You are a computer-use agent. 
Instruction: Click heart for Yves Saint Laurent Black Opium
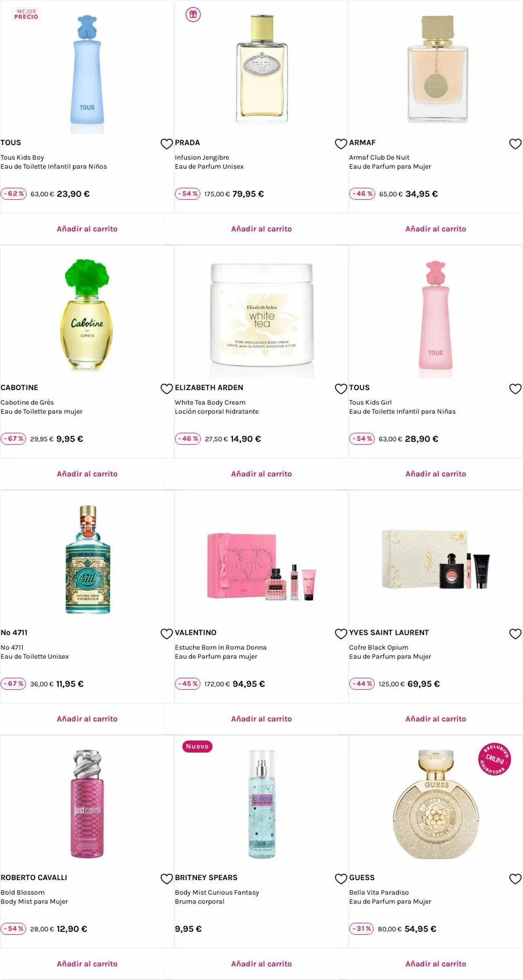515,634
